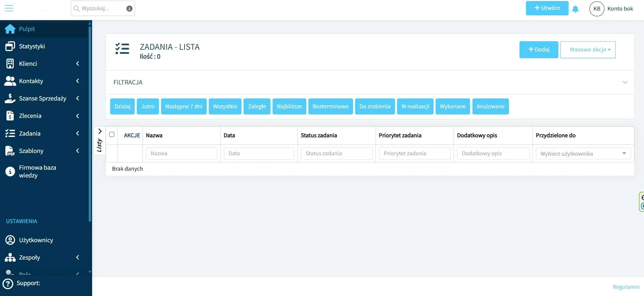Click the Dodaj button
Image resolution: width=644 pixels, height=296 pixels.
(539, 50)
